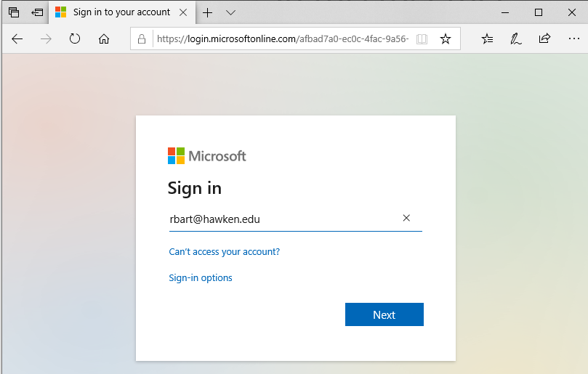This screenshot has height=374, width=588.
Task: Share this page icon
Action: click(544, 38)
